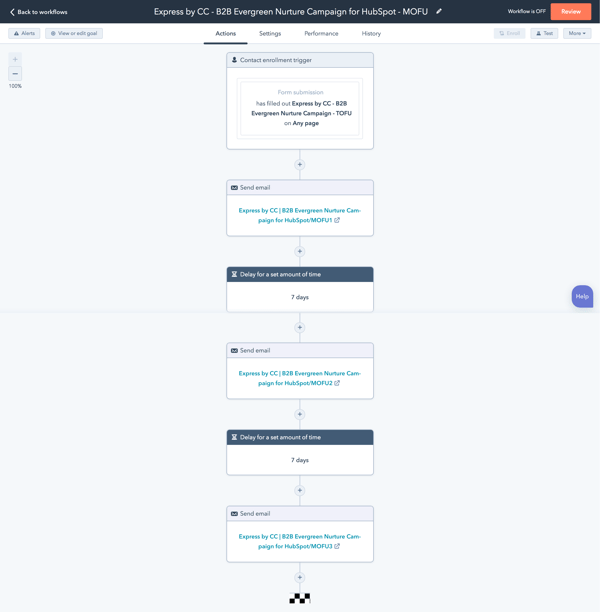This screenshot has height=612, width=600.
Task: Add action below MOFU3 email
Action: point(300,577)
